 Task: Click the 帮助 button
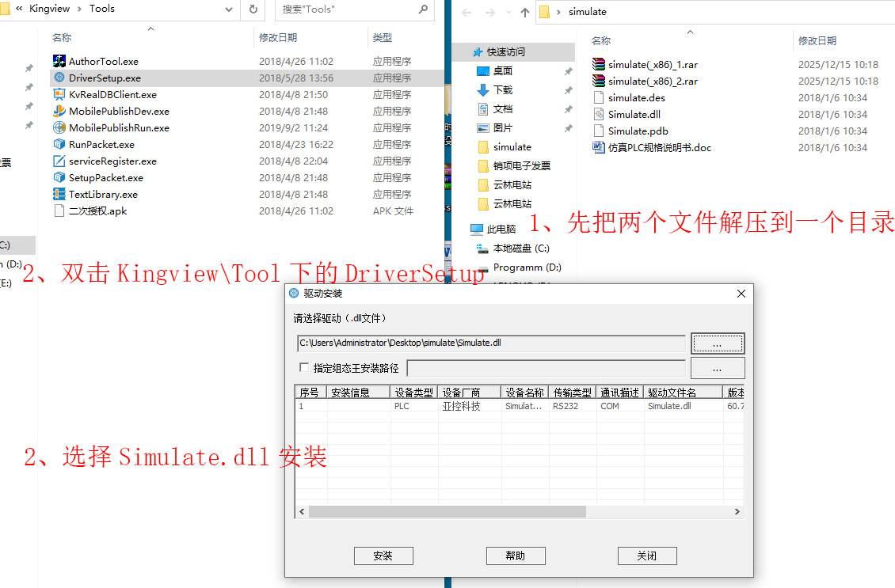point(516,556)
